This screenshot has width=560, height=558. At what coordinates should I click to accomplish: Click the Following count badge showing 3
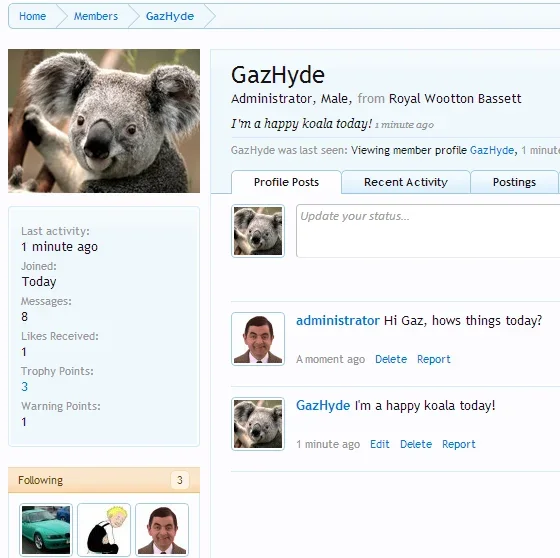tap(180, 480)
